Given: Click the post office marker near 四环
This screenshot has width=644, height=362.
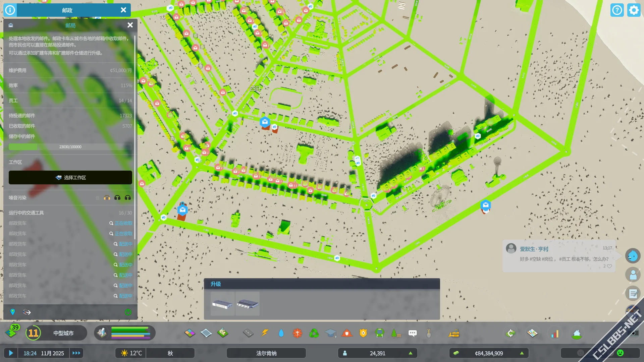Looking at the screenshot, I should coord(265,122).
